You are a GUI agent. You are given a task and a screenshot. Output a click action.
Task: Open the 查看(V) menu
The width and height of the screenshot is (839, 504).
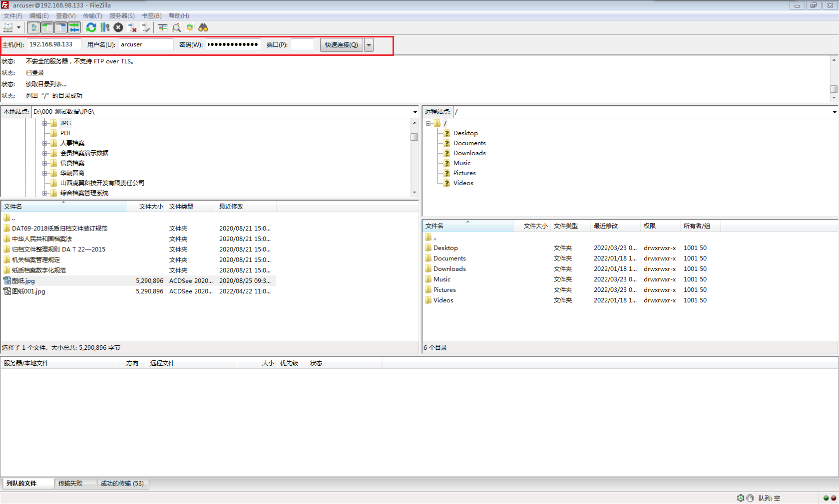(x=66, y=16)
